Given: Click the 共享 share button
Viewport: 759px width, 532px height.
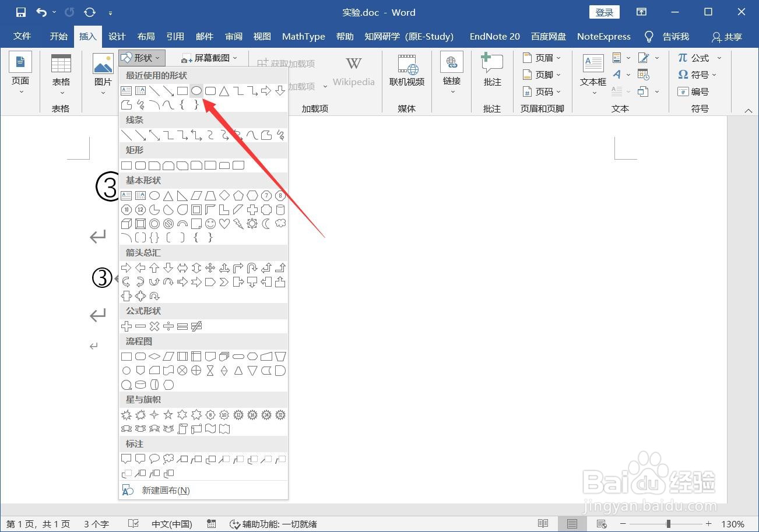Looking at the screenshot, I should (726, 37).
